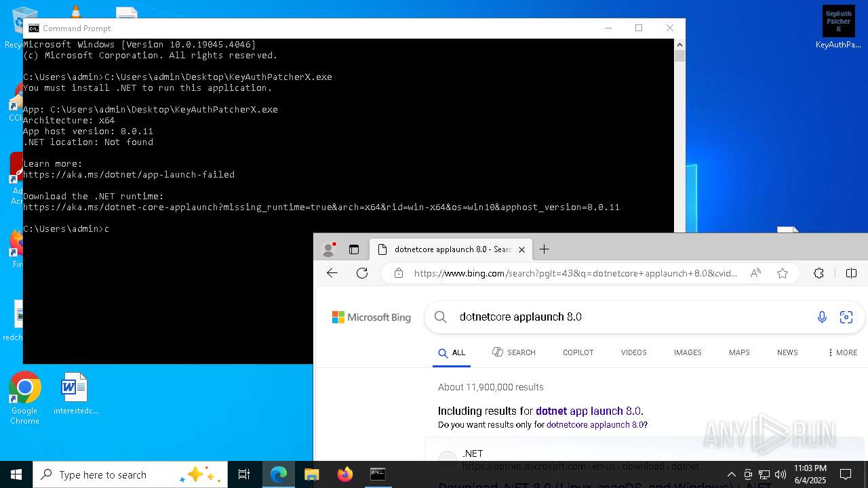The image size is (868, 488).
Task: Open Edge Extensions icon
Action: 818,273
